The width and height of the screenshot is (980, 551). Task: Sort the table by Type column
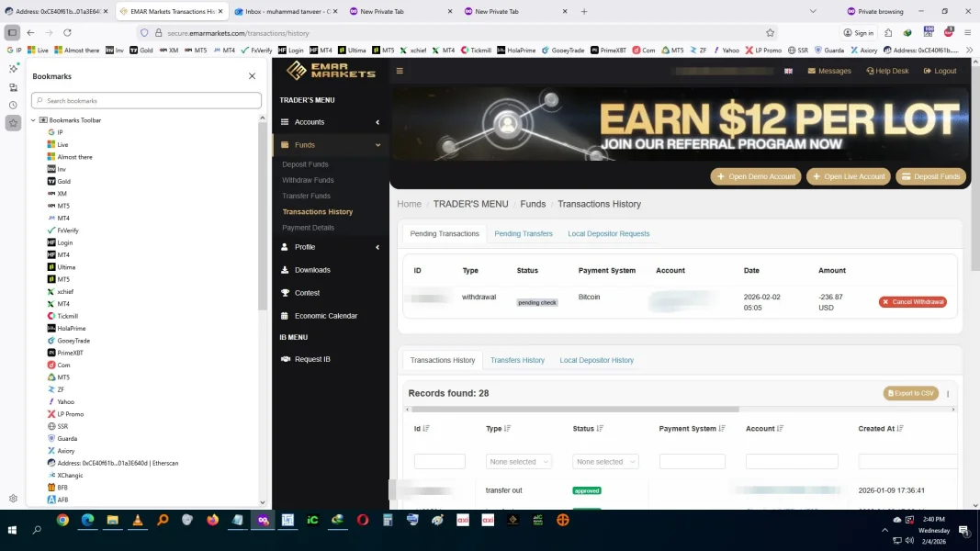498,429
